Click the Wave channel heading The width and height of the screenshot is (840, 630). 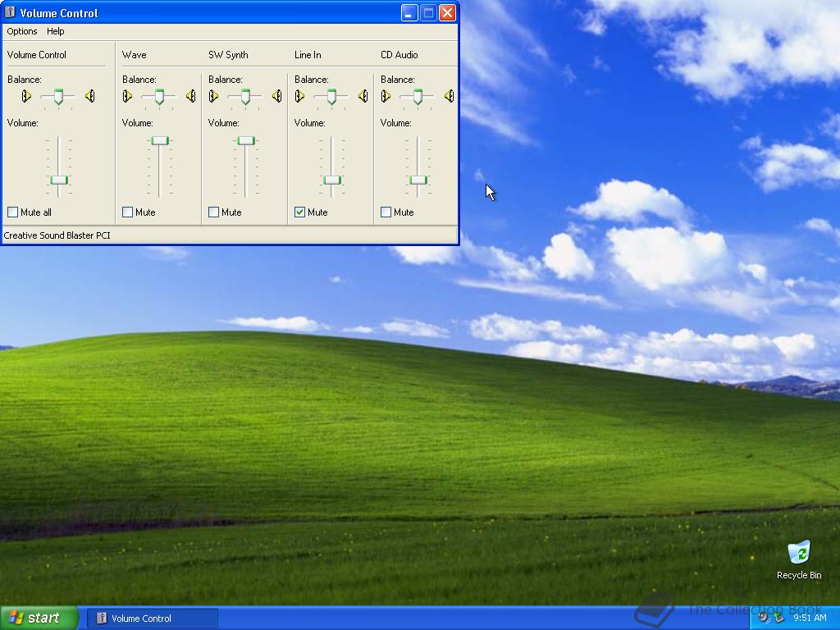(134, 55)
